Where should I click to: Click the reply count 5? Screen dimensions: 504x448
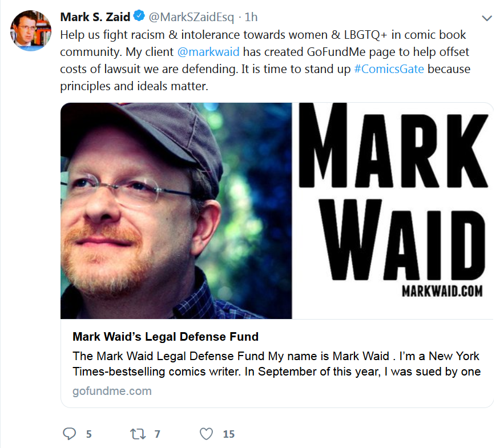[89, 434]
